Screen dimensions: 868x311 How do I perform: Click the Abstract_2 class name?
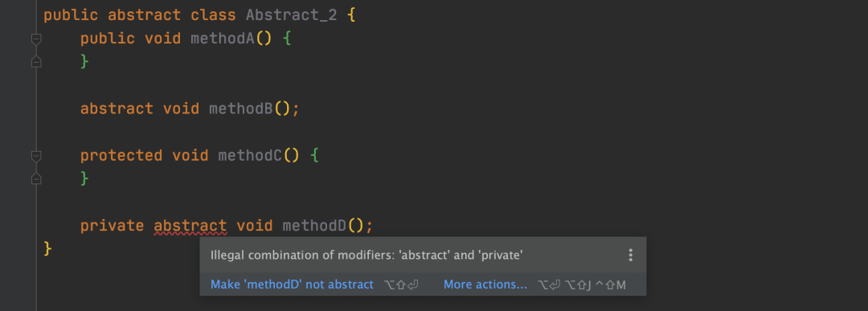point(291,15)
